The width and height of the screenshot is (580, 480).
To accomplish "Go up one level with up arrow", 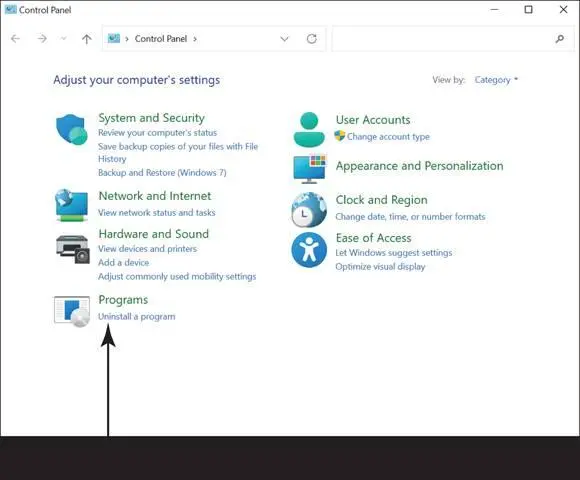I will tap(87, 39).
